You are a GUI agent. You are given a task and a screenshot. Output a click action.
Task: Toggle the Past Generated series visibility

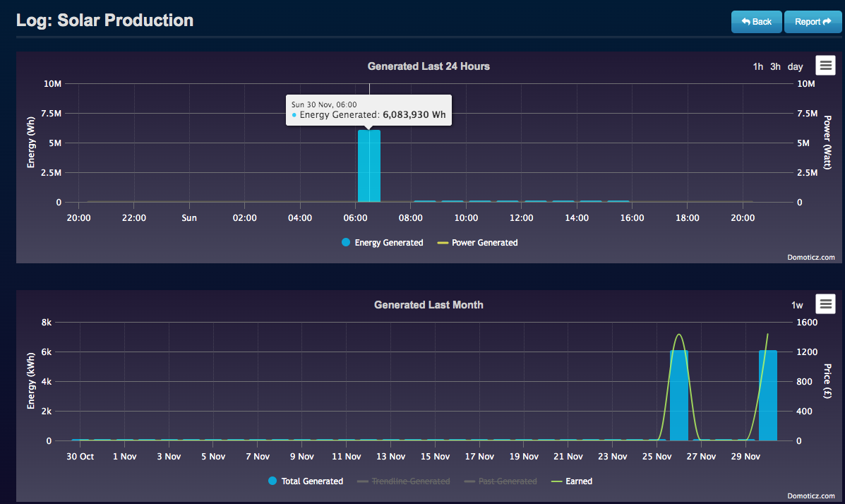point(508,481)
